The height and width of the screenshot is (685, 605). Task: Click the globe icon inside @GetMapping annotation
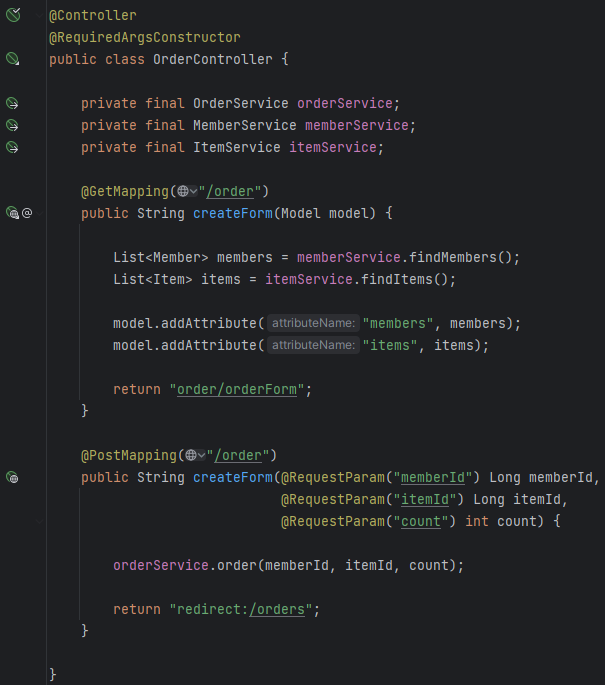point(183,191)
